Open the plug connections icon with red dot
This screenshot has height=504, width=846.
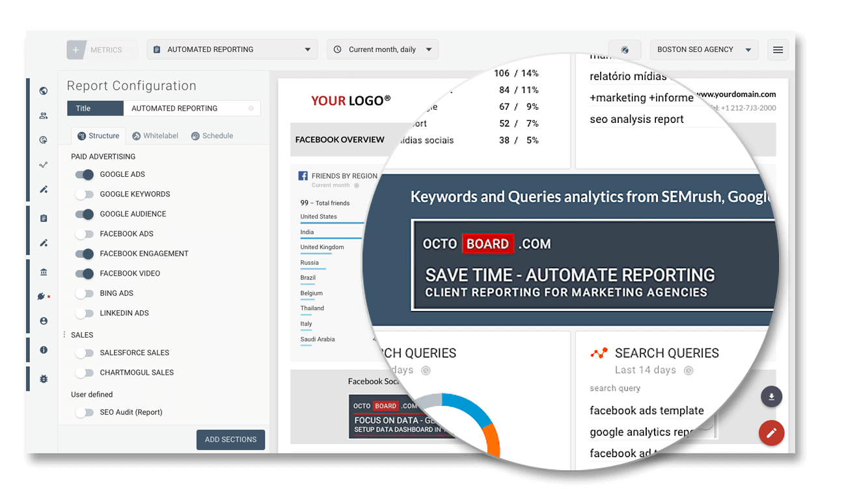(x=44, y=297)
